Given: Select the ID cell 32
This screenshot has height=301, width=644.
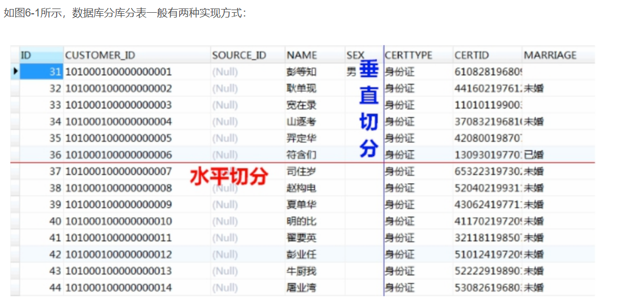Looking at the screenshot, I should pyautogui.click(x=41, y=88).
